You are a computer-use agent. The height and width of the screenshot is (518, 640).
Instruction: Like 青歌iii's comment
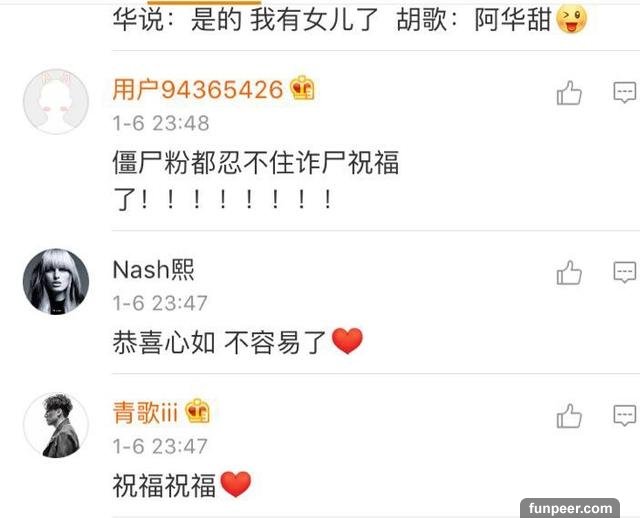pyautogui.click(x=569, y=416)
